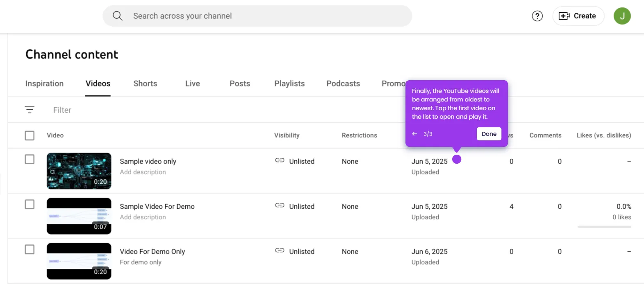
Task: Edit the 'For demo only' description
Action: point(141,262)
